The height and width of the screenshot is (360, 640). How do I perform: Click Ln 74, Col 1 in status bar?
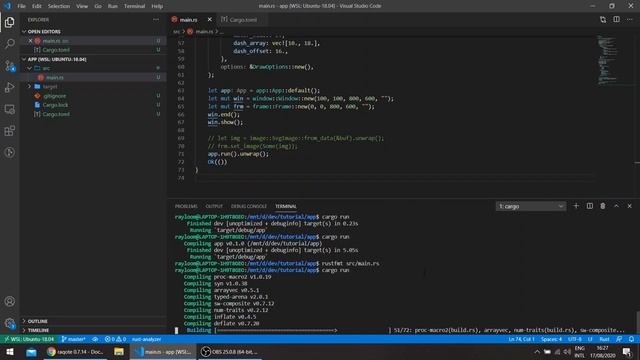coord(521,339)
